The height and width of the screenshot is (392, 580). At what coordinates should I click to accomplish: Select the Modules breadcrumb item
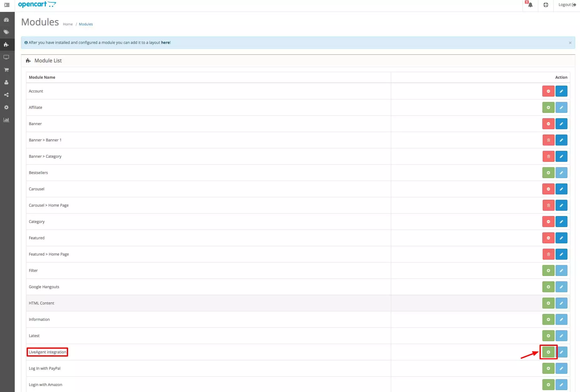pos(86,24)
